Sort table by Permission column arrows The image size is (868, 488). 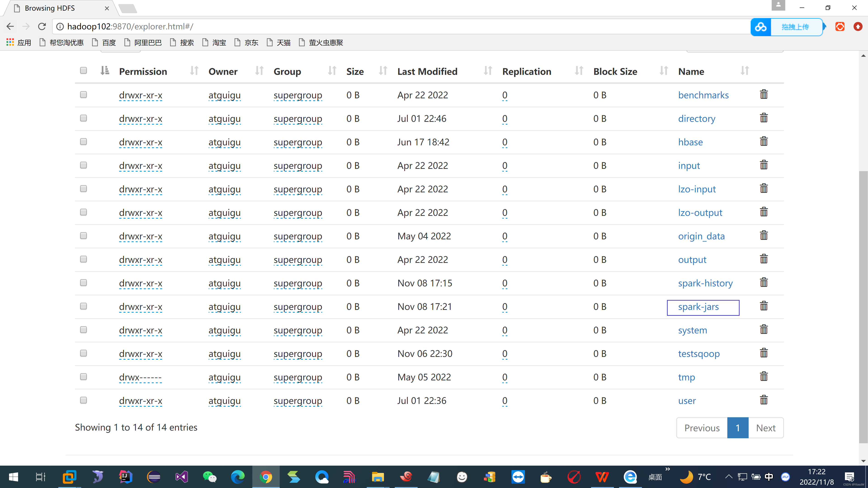(194, 71)
